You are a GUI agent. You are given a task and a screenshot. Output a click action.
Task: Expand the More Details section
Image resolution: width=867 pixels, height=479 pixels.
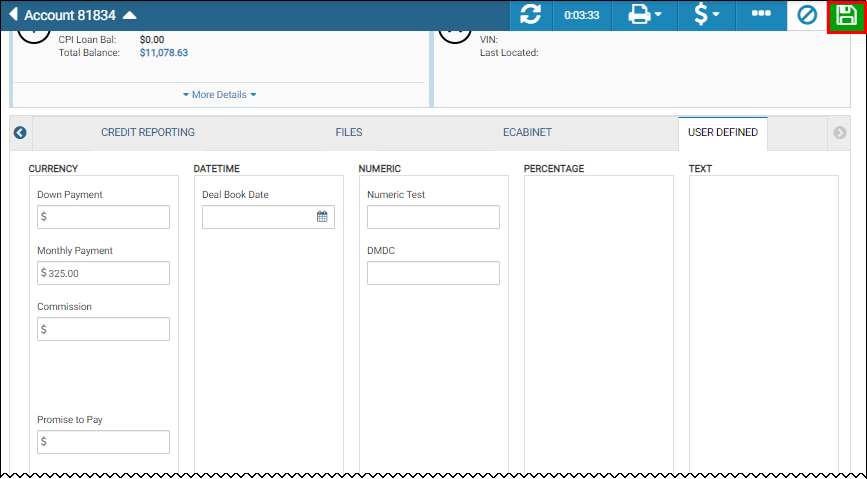pos(220,95)
